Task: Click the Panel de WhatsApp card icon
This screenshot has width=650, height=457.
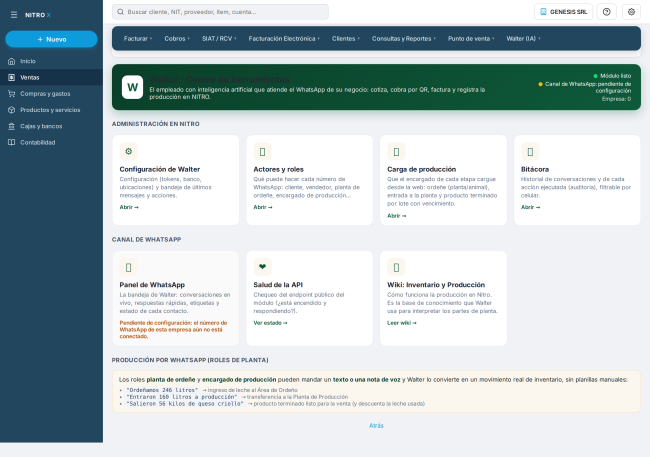Action: click(129, 267)
